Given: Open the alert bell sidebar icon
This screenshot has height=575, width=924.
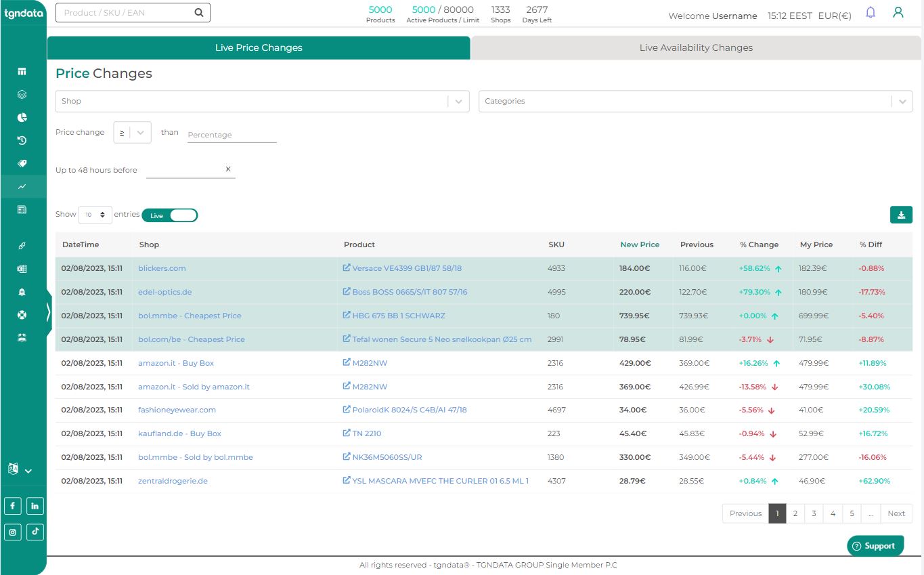Looking at the screenshot, I should (x=22, y=292).
